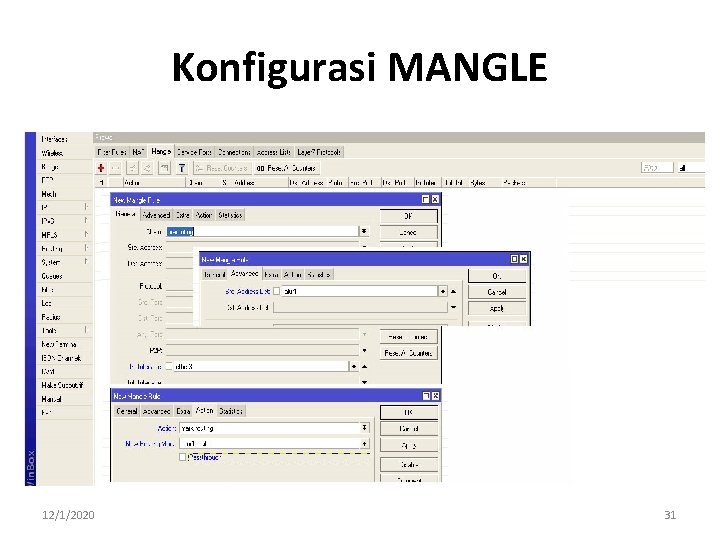Toggle invert checkbox beside In. Interface
The image size is (720, 540).
pyautogui.click(x=169, y=366)
